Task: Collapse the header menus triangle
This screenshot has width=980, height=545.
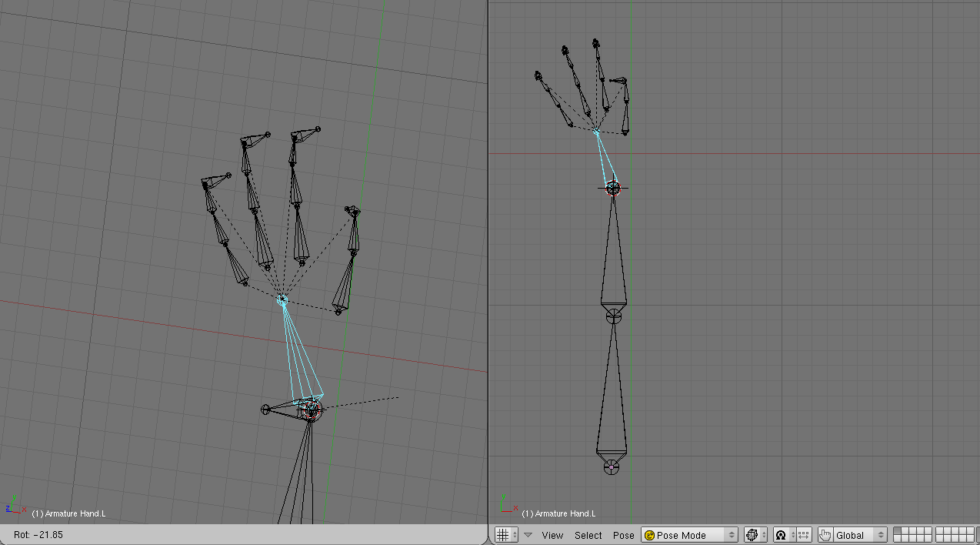Action: 528,535
